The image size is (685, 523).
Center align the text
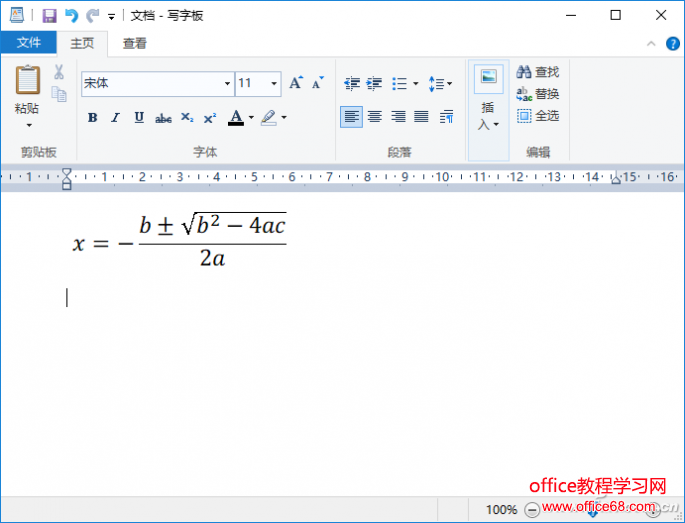tap(374, 117)
